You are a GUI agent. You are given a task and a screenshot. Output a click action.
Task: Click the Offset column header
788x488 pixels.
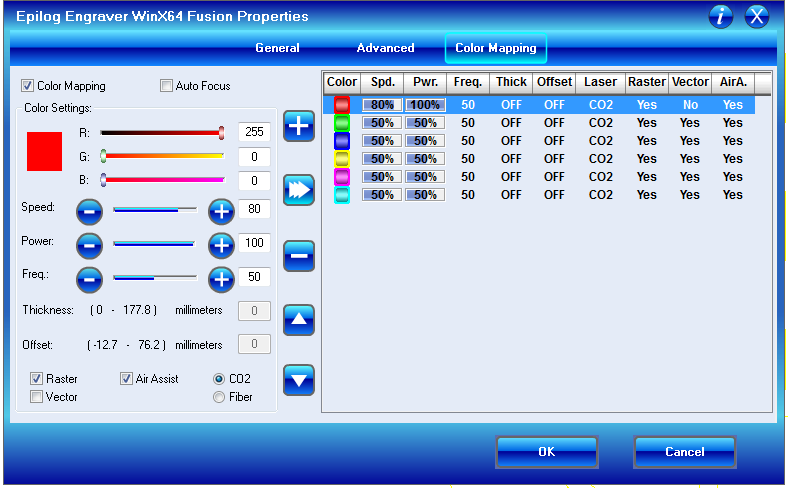coord(554,82)
